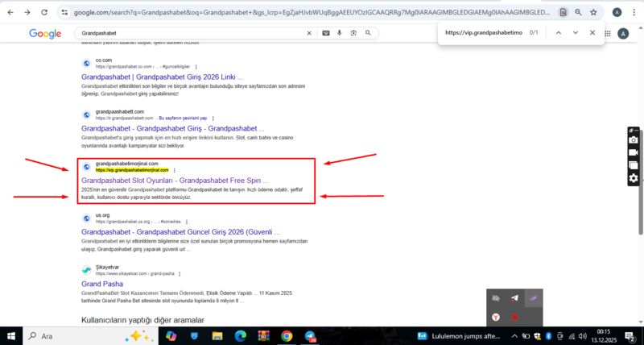Open Google account avatar on page
644x345 pixels.
[x=623, y=34]
